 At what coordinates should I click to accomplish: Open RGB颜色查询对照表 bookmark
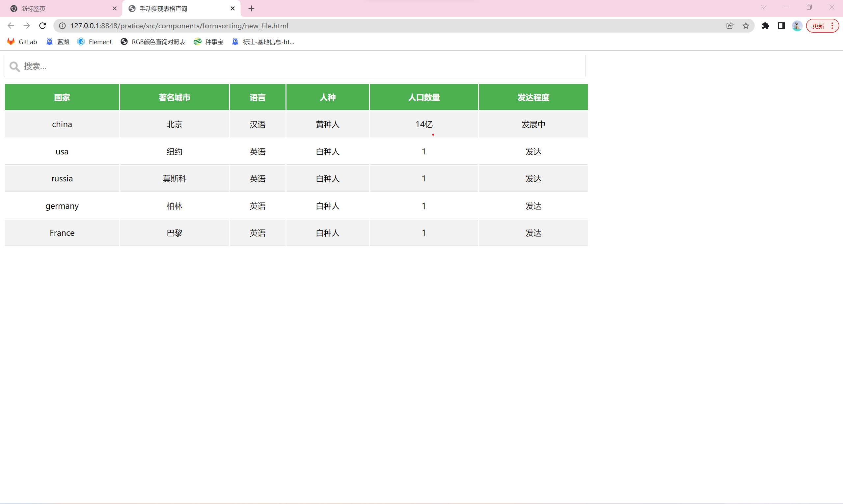tap(153, 42)
